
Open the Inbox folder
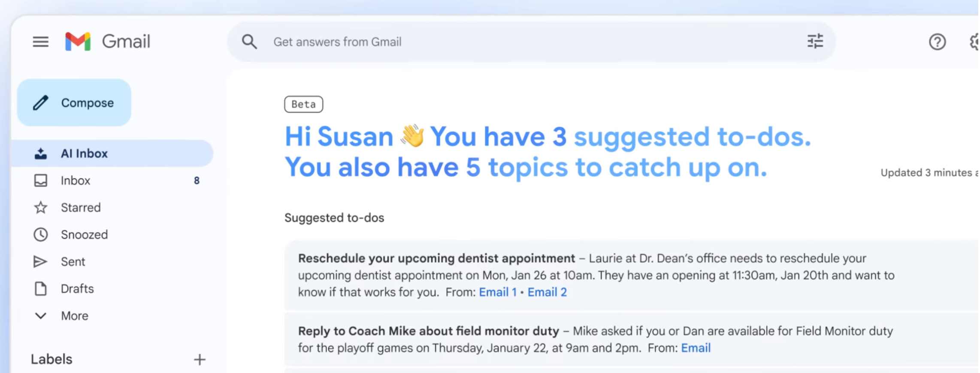112,180
